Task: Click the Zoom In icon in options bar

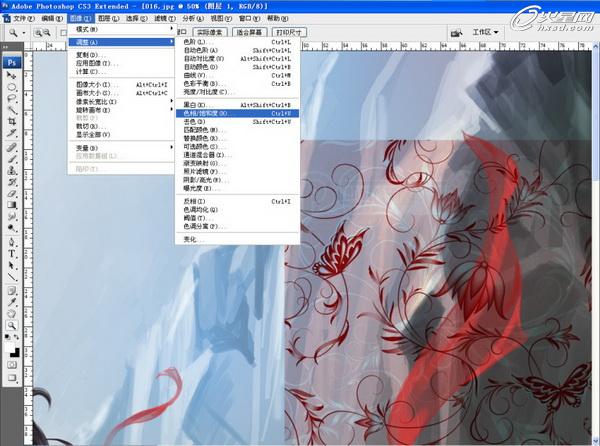Action: [38, 33]
